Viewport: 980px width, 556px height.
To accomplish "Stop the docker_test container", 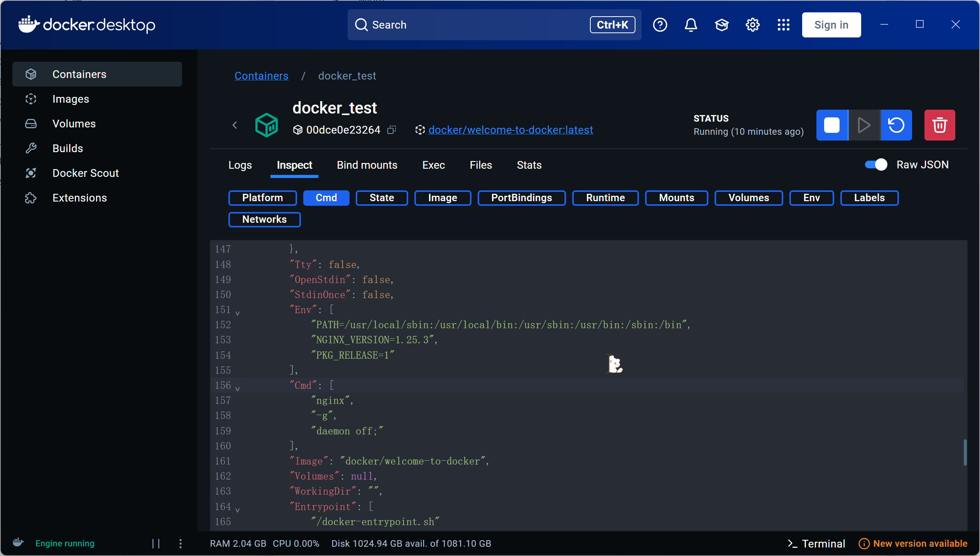I will point(832,125).
